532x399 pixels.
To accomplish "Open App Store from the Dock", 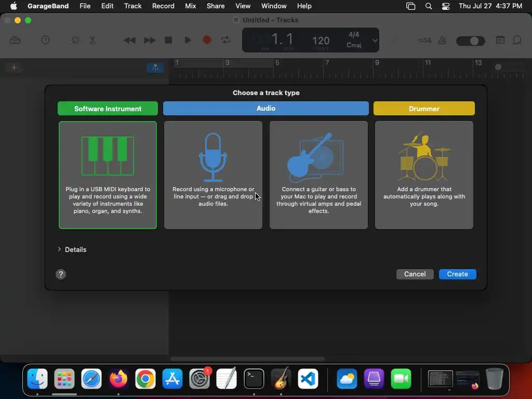I will (172, 379).
